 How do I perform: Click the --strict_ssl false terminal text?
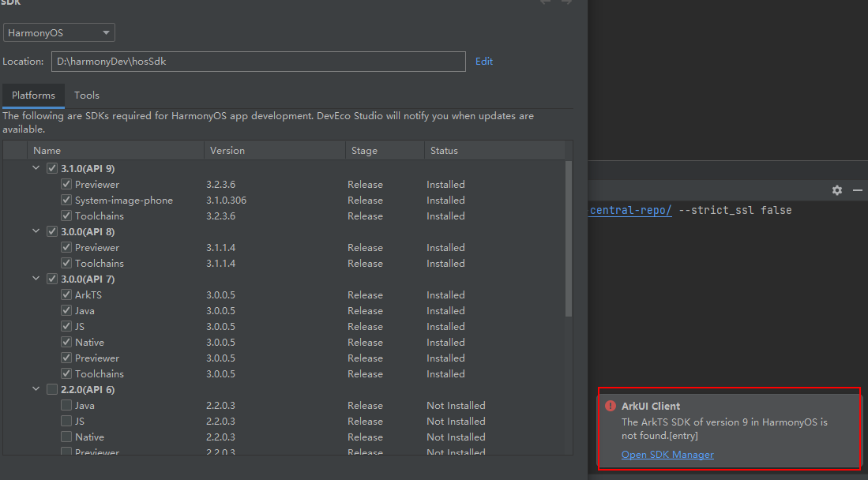pyautogui.click(x=735, y=210)
